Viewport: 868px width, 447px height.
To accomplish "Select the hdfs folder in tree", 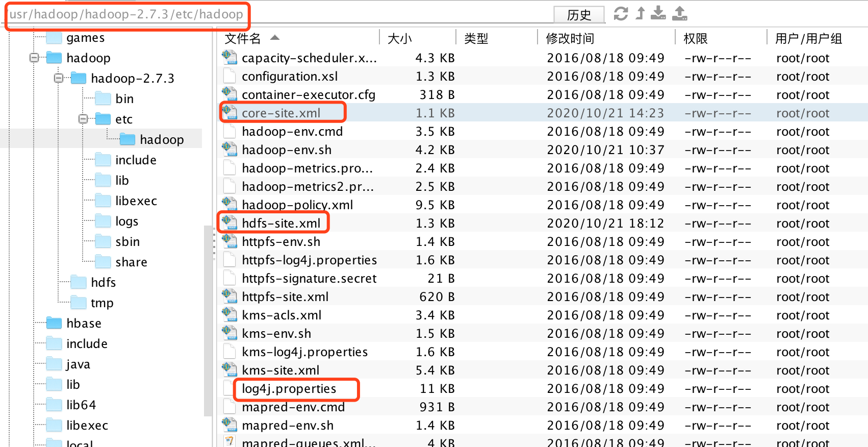I will [x=104, y=283].
